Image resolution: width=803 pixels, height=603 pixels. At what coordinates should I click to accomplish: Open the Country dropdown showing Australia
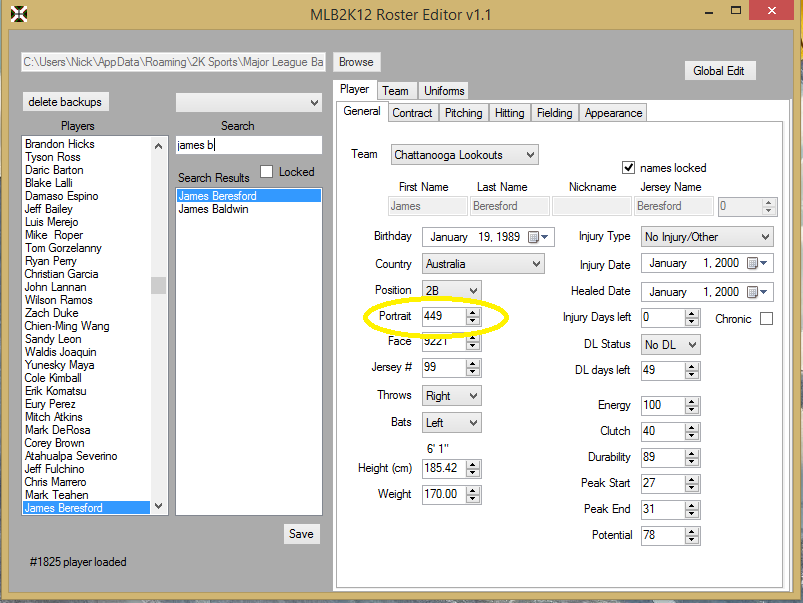pyautogui.click(x=483, y=264)
